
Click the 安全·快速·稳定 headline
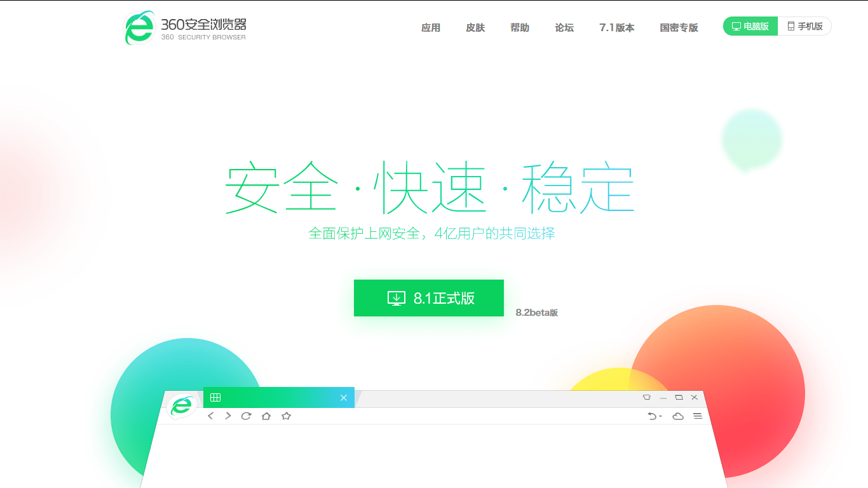click(x=430, y=187)
